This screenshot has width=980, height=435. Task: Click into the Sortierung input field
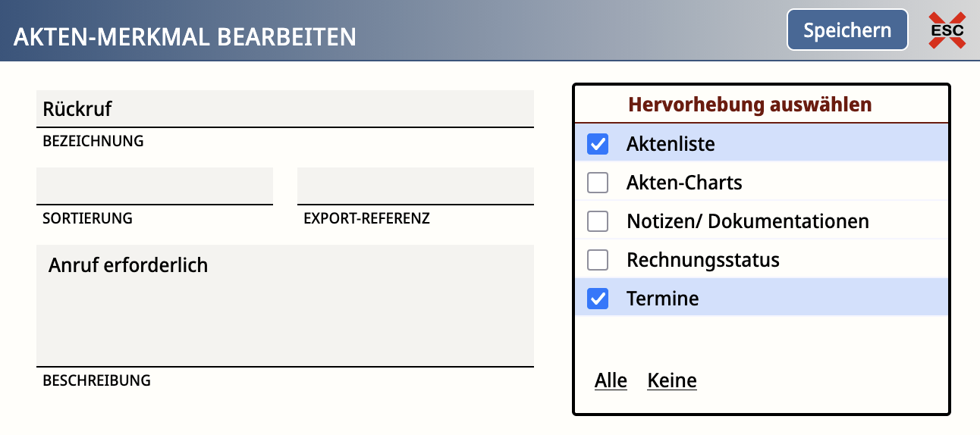154,186
